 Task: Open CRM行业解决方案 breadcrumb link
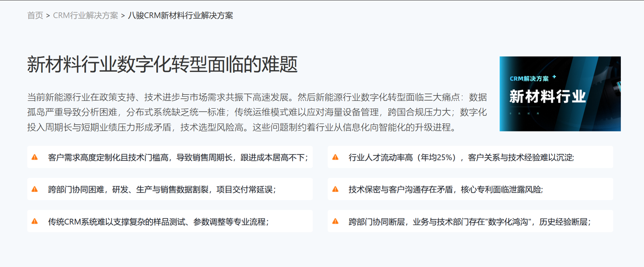[86, 16]
